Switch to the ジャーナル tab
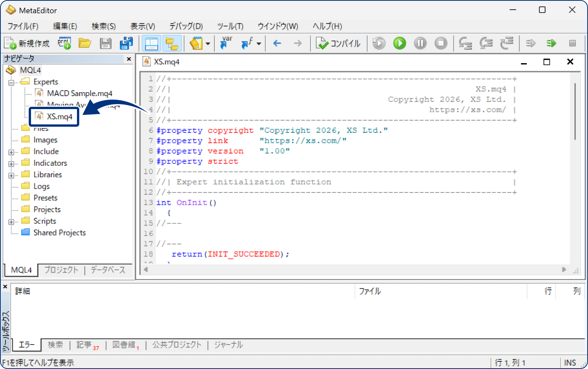Viewport: 588px width, 369px height. point(228,345)
